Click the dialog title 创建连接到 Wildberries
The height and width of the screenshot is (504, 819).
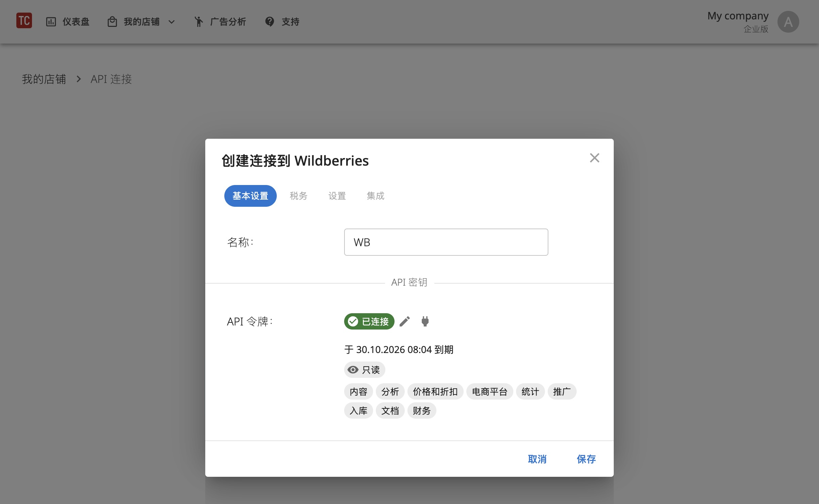295,161
